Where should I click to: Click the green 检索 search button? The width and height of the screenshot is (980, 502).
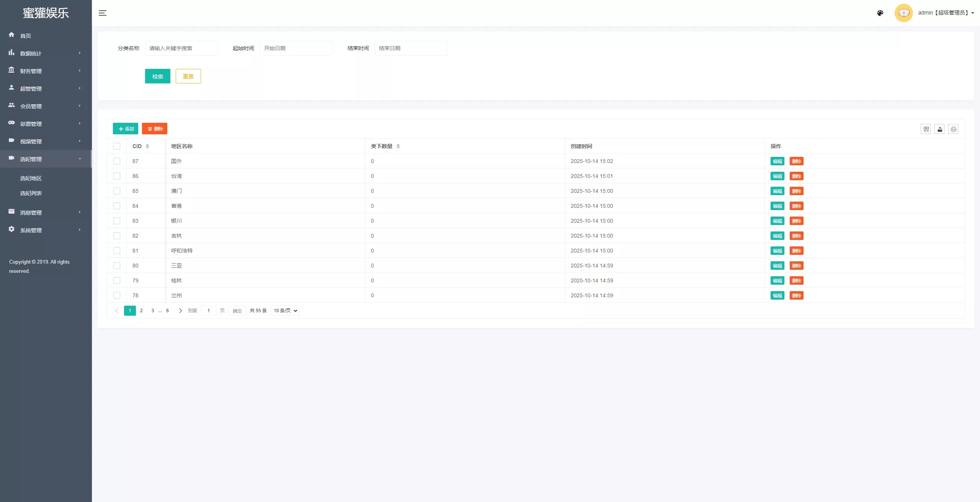click(x=157, y=76)
